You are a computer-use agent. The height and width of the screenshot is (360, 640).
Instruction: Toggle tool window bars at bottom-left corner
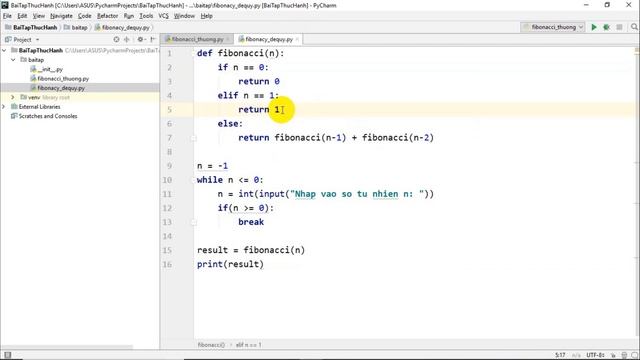[7, 355]
